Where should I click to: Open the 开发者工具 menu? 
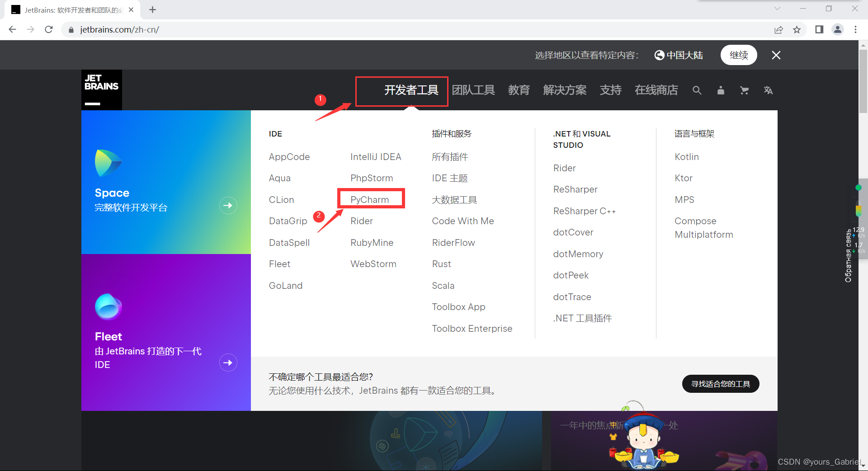pos(411,90)
